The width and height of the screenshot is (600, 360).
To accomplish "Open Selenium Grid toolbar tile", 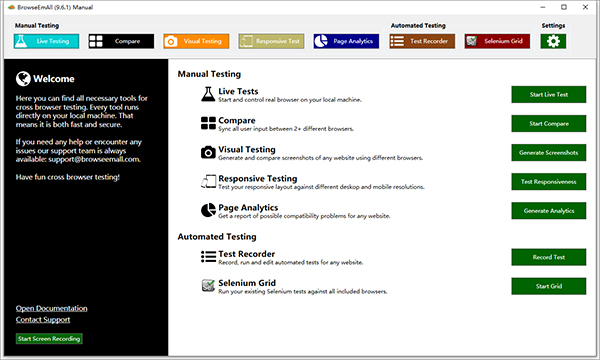I will [497, 41].
